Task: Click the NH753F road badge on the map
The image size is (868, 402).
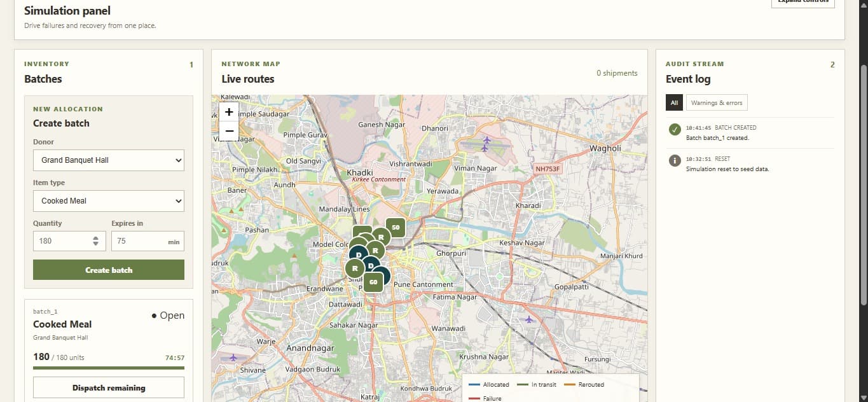Action: click(549, 169)
